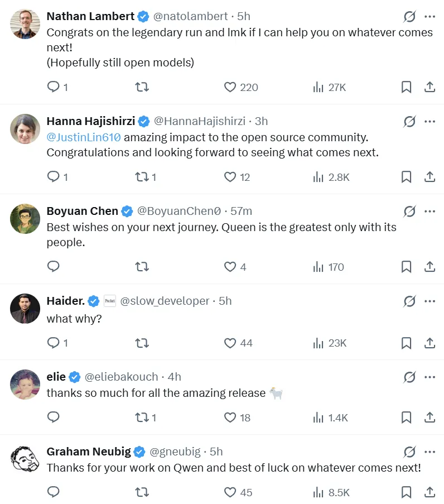Reply to Nathan Lambert's tweet

click(54, 87)
